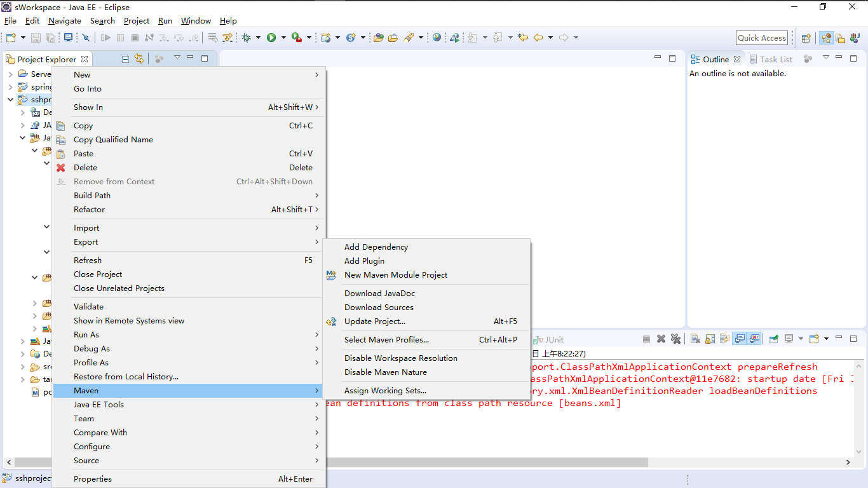Viewport: 868px width, 488px height.
Task: Click the Save toolbar icon
Action: [36, 37]
